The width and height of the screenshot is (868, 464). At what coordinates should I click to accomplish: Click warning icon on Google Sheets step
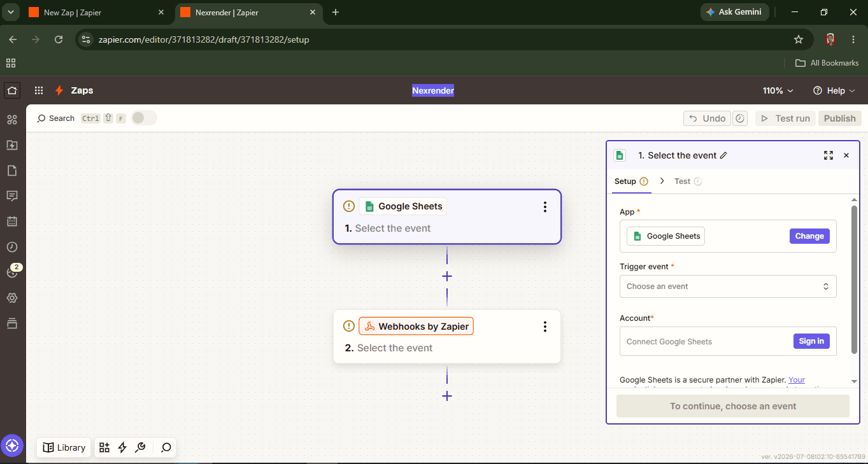coord(349,206)
